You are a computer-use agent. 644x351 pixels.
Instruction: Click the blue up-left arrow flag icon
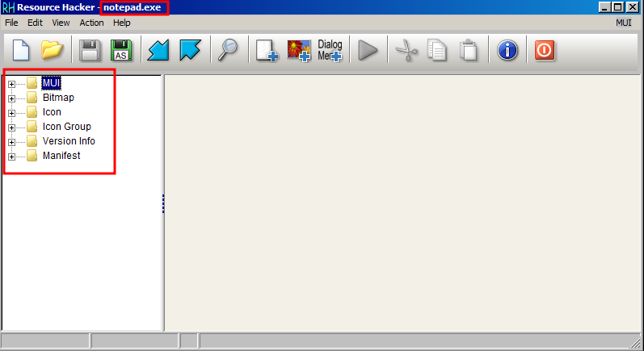(x=190, y=50)
